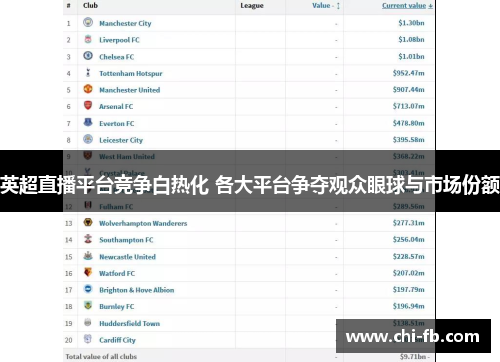Image resolution: width=500 pixels, height=362 pixels.
Task: Select Chelsea's $1.01bn value
Action: click(411, 56)
